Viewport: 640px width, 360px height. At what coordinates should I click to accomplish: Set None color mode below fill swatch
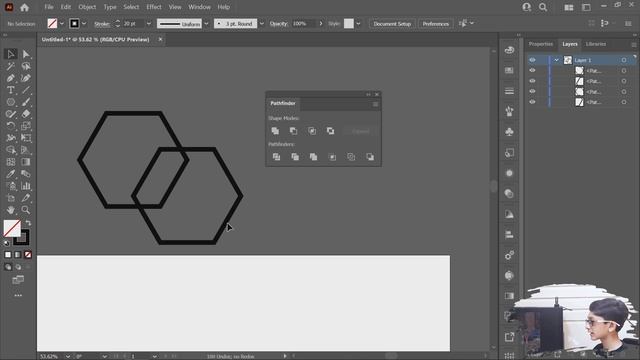(x=28, y=255)
